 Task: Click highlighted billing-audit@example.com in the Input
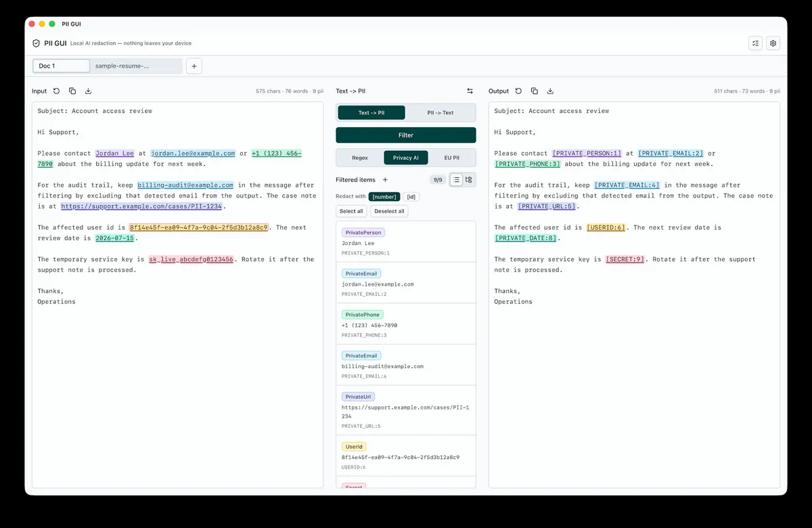coord(185,185)
